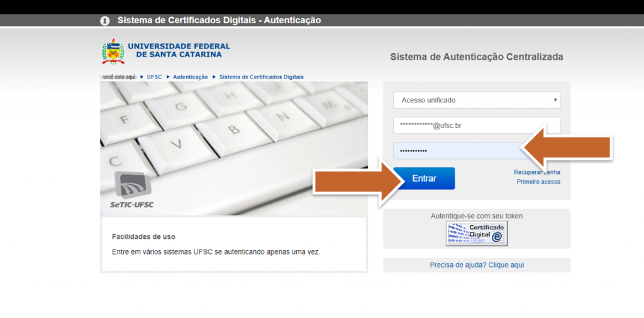644x318 pixels.
Task: Click the Sistema de Autenticação Centralizada heading
Action: [477, 57]
